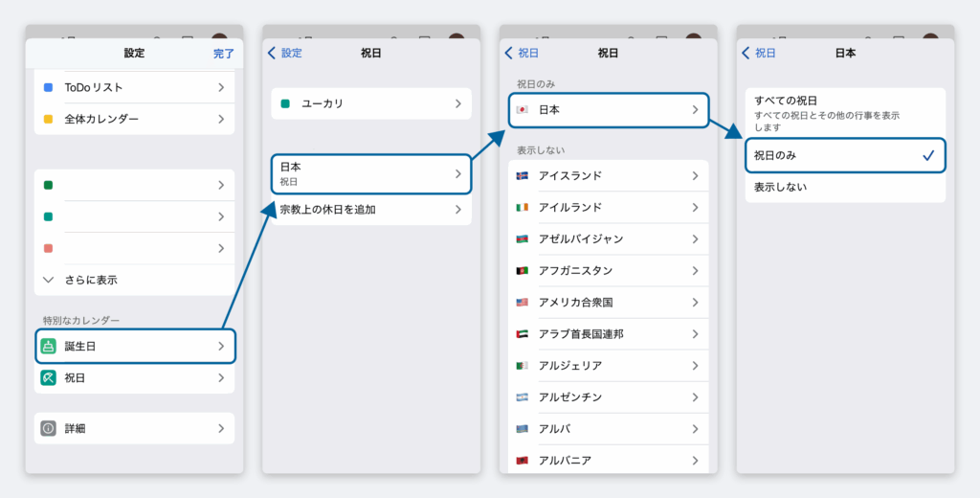The height and width of the screenshot is (498, 980).
Task: Tap the 祝日 calendar icon in settings list
Action: (x=49, y=378)
